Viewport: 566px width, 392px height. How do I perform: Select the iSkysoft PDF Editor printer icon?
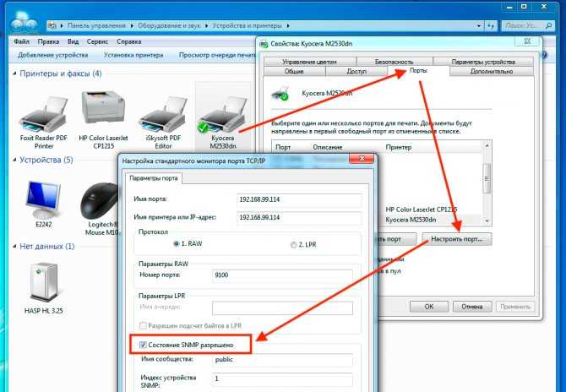pyautogui.click(x=163, y=115)
